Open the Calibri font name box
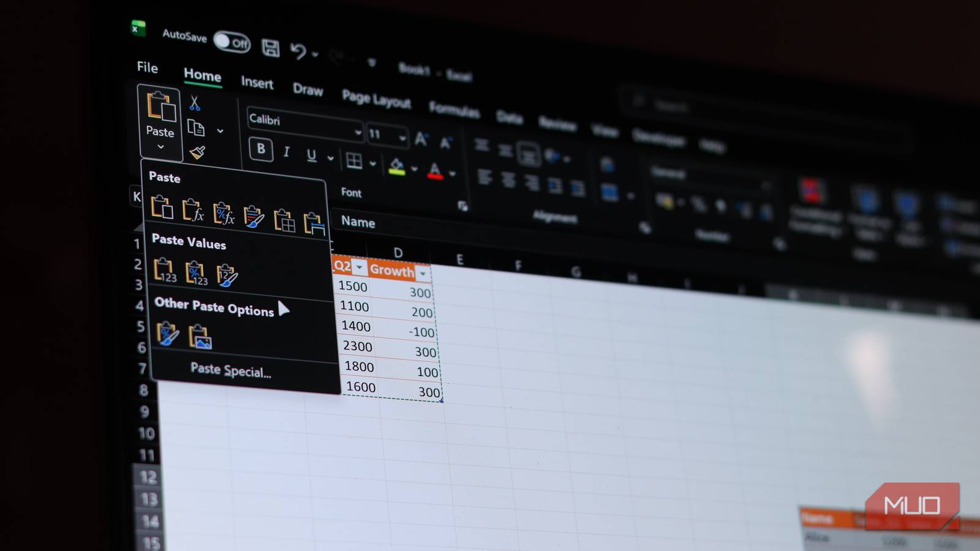Viewport: 980px width, 551px height. click(305, 124)
